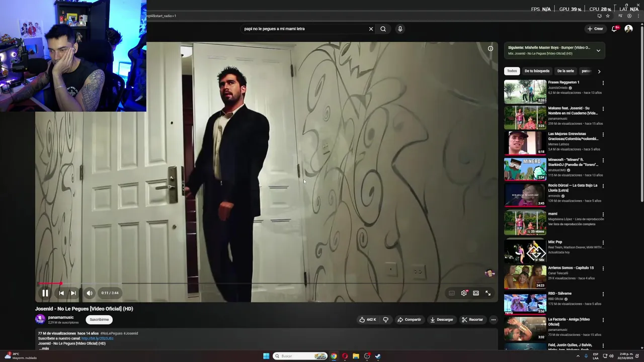Open options for Las Mejores Entrevistas Graciosas
This screenshot has width=644, height=362.
[x=603, y=135]
